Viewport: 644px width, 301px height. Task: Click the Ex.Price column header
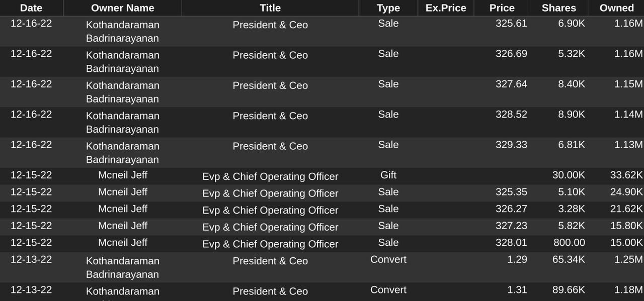coord(446,8)
